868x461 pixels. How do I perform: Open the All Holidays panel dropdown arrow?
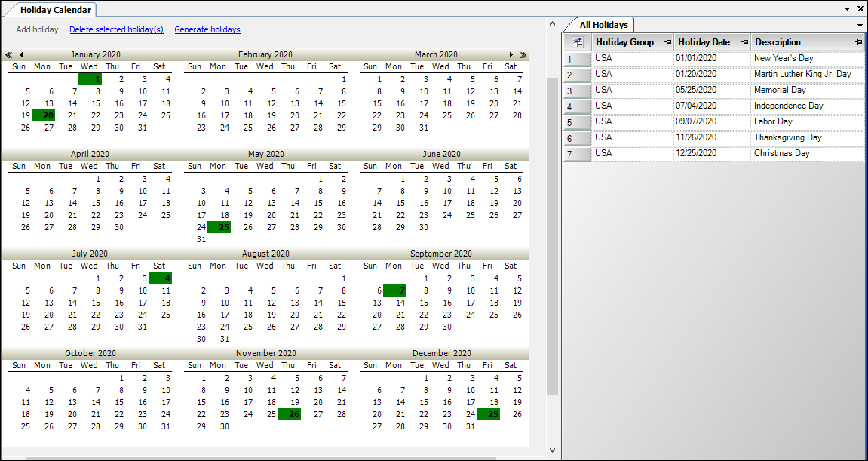860,26
